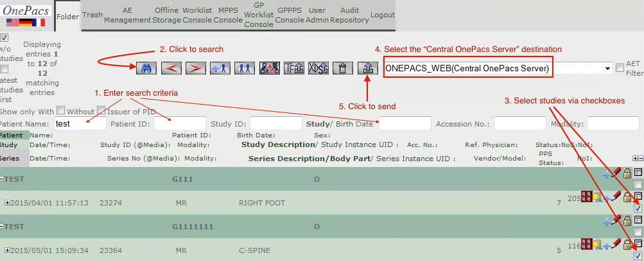Toggle the w/o studies checkbox

4,38
